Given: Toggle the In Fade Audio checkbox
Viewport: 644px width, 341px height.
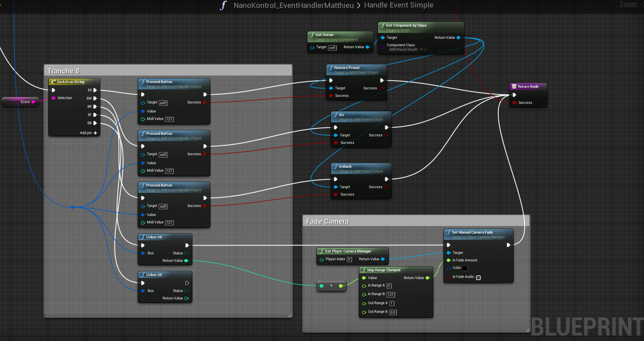Looking at the screenshot, I should [x=478, y=278].
